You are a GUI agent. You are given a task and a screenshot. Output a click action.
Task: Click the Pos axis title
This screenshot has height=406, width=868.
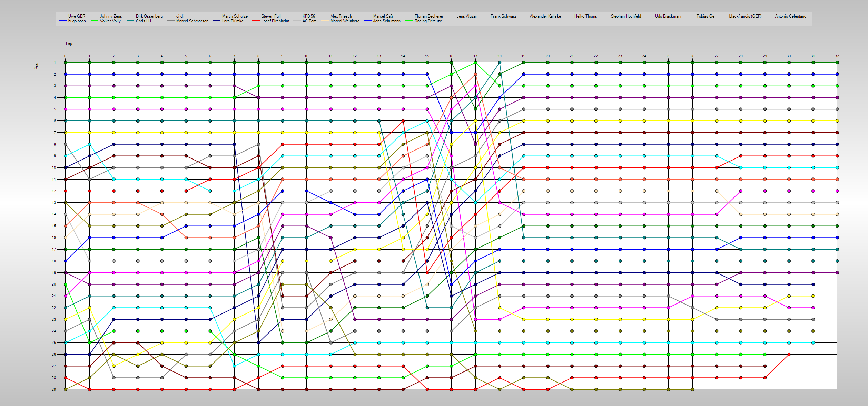click(x=37, y=66)
